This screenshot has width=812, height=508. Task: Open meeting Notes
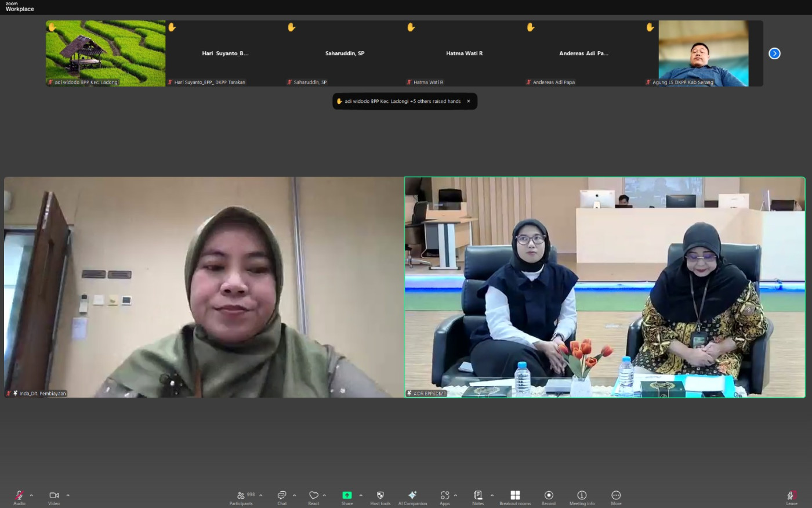click(478, 496)
